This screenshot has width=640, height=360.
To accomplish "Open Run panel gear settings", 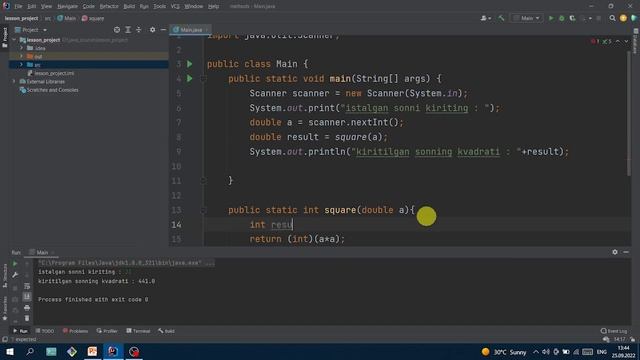I will pos(615,252).
